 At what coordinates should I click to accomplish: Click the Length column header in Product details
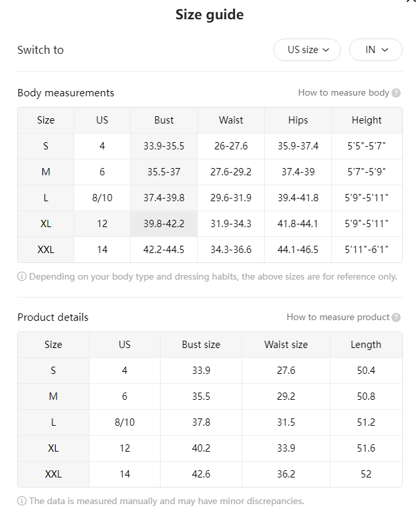(366, 345)
